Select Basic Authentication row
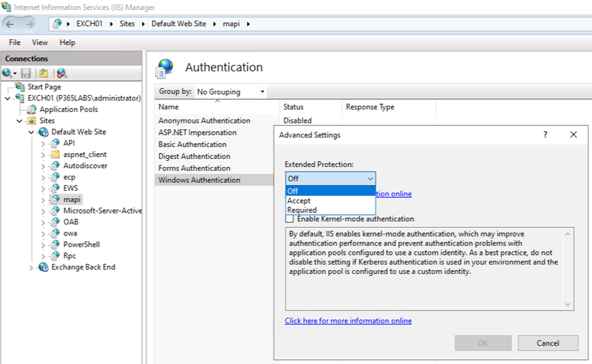592x364 pixels. 214,144
